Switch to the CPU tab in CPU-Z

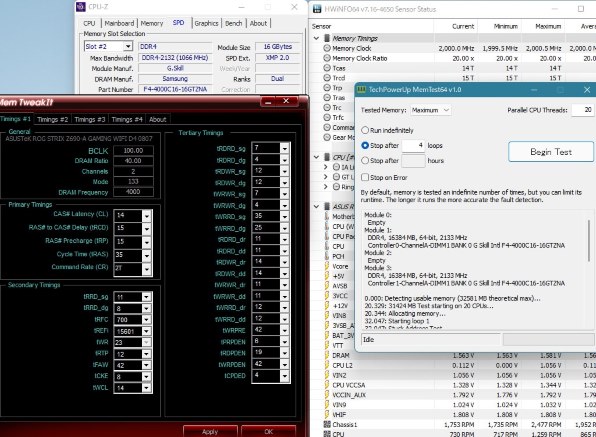point(89,23)
